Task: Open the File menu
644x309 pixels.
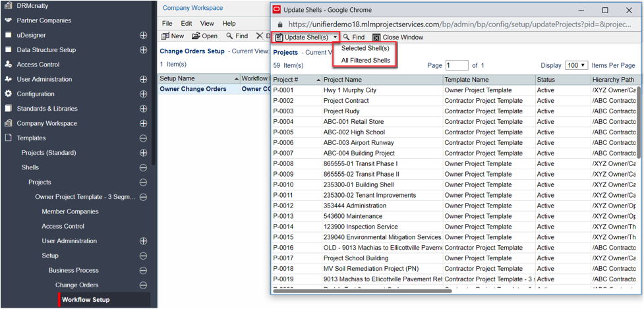Action: coord(167,24)
